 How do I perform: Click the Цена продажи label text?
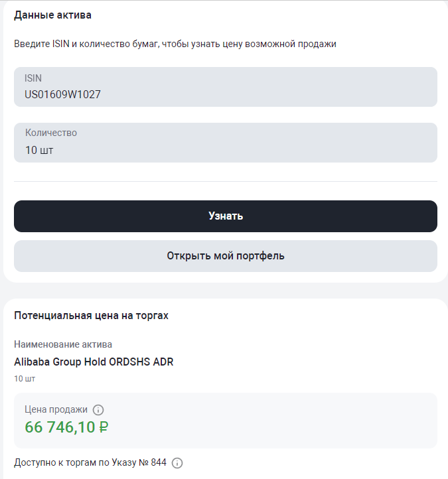point(56,409)
